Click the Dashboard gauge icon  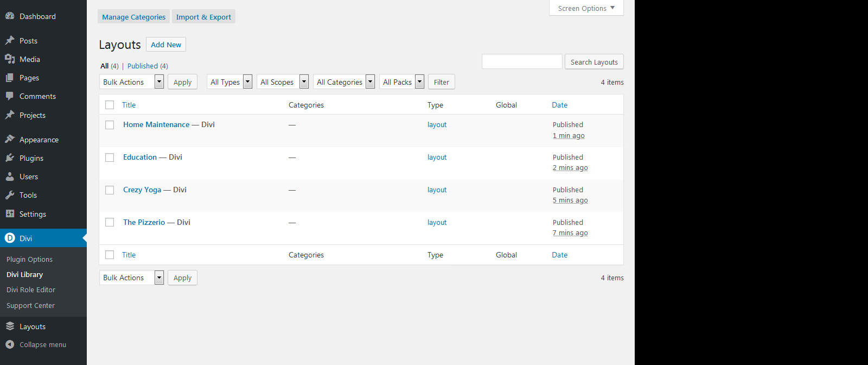pos(10,16)
